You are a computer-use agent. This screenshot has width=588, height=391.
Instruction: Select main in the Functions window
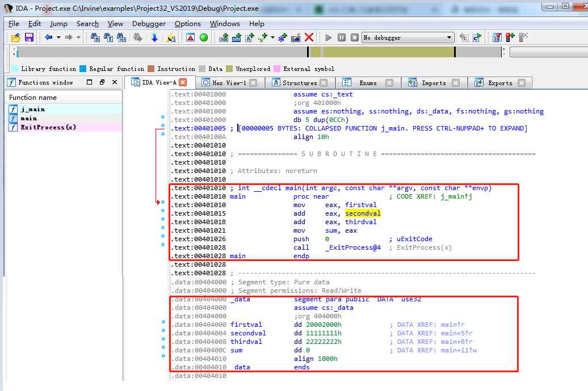coord(65,118)
